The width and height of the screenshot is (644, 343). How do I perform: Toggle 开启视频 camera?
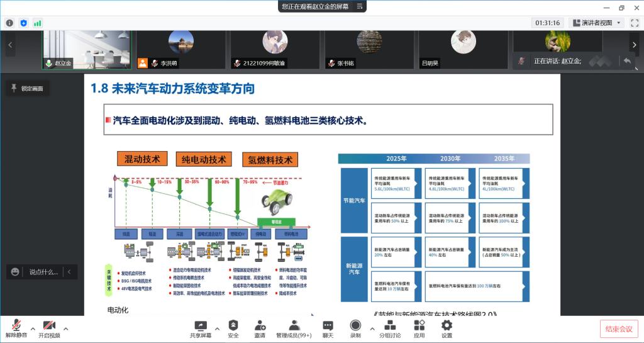coord(49,329)
